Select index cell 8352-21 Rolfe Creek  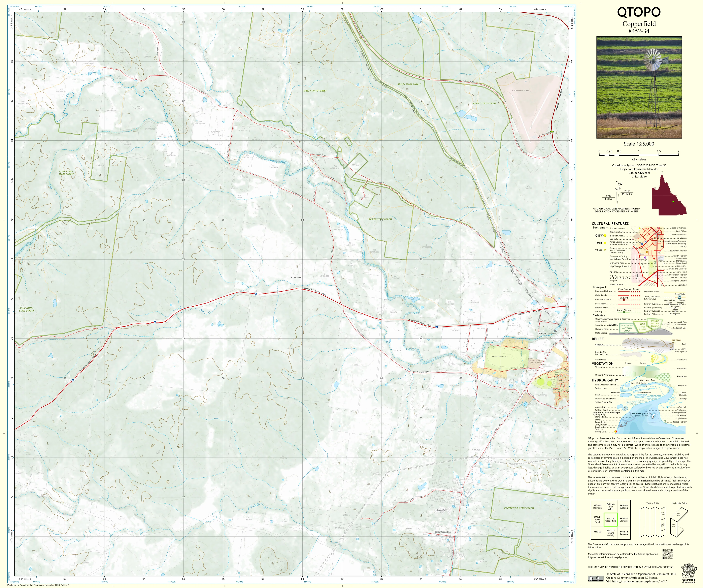597,520
